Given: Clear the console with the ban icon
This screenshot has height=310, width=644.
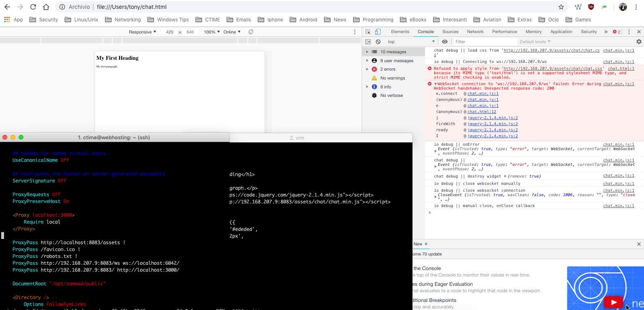Looking at the screenshot, I should pyautogui.click(x=378, y=42).
